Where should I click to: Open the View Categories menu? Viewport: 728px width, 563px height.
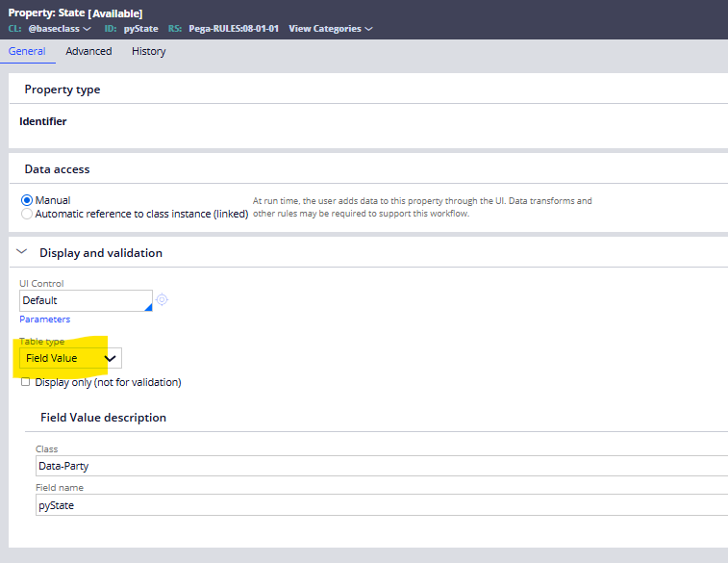pyautogui.click(x=325, y=29)
